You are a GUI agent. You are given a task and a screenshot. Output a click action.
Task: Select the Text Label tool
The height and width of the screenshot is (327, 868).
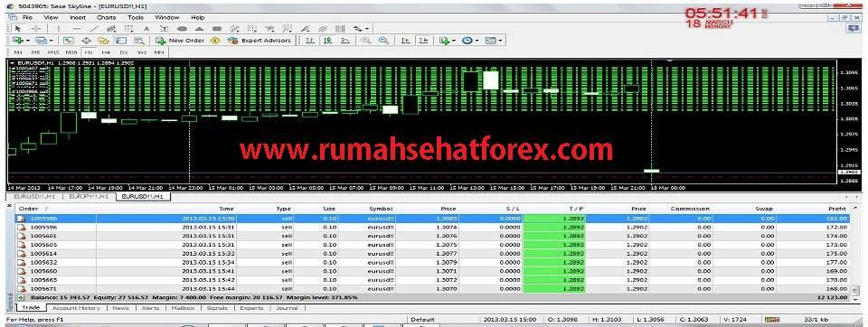164,28
